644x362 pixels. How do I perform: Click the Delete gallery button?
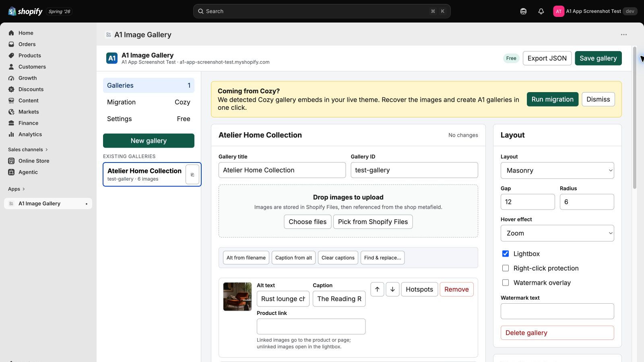(557, 333)
